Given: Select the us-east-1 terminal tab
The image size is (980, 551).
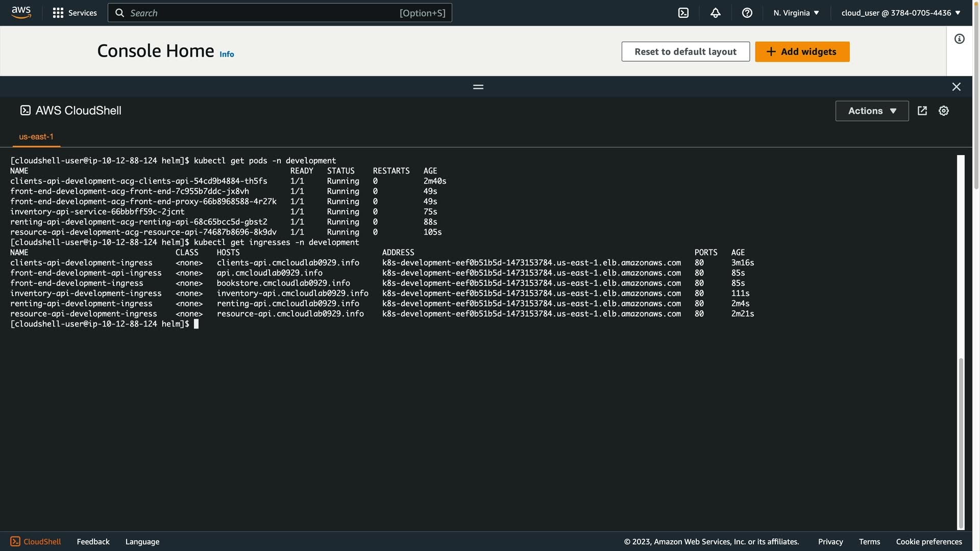Looking at the screenshot, I should tap(36, 137).
